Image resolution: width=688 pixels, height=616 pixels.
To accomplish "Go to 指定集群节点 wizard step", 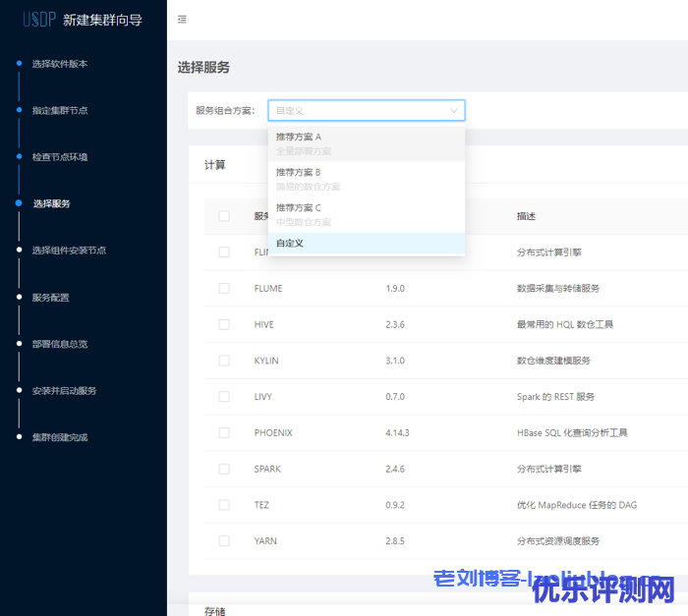I will tap(59, 110).
